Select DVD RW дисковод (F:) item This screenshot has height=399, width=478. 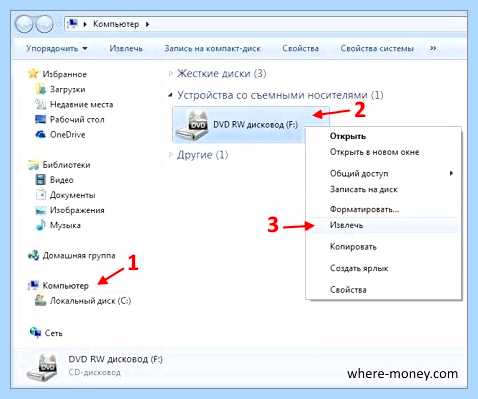[251, 125]
